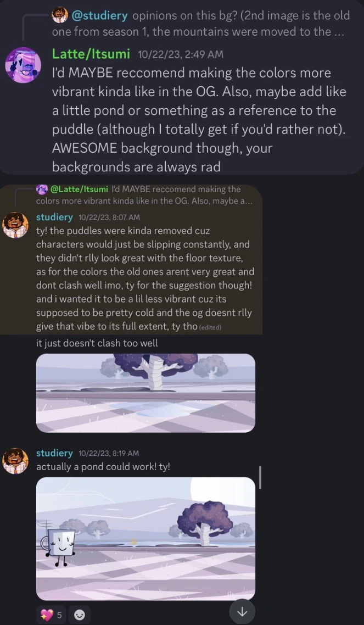
Task: Click the scrollbar handle beside the lower image
Action: click(x=260, y=477)
